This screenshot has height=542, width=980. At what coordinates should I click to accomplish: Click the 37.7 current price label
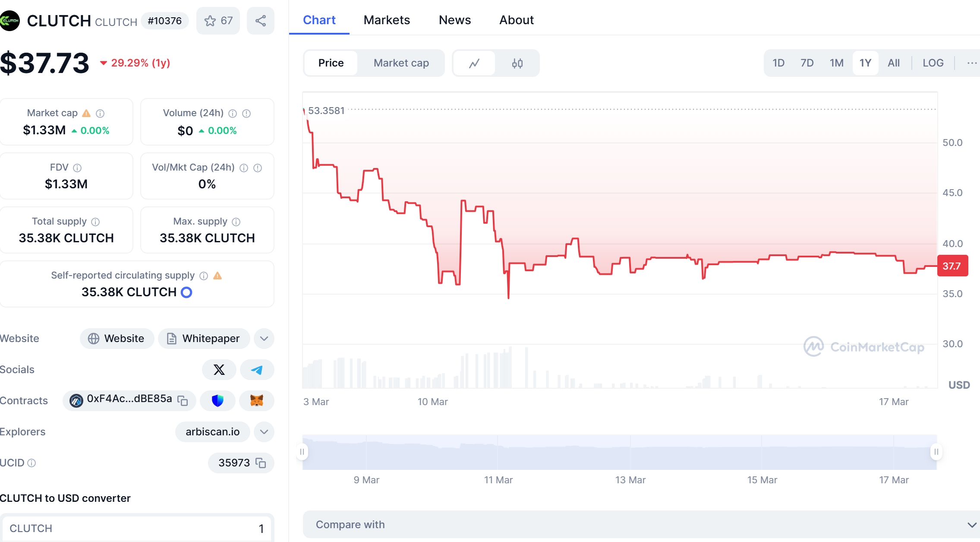[952, 266]
